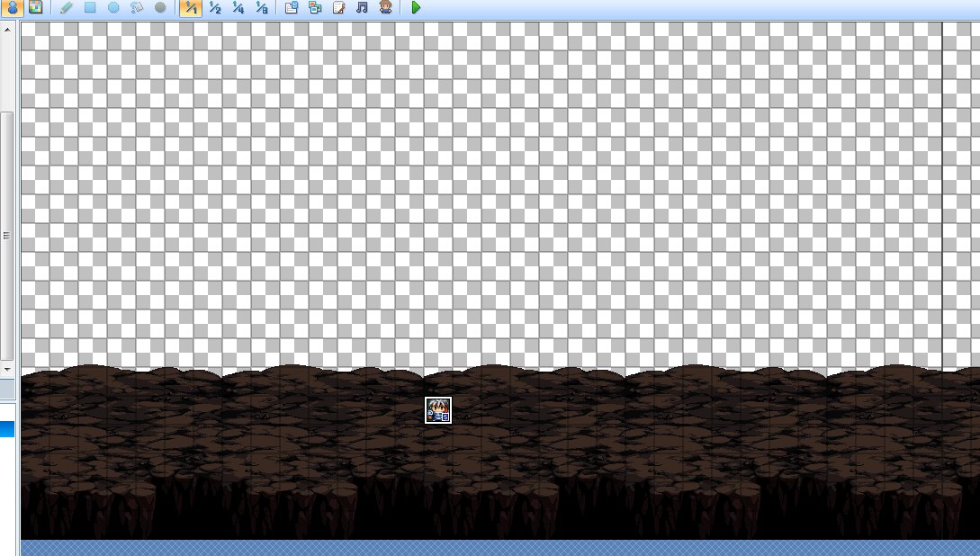This screenshot has width=980, height=556.
Task: Select the Flood Fill tool
Action: (x=137, y=7)
